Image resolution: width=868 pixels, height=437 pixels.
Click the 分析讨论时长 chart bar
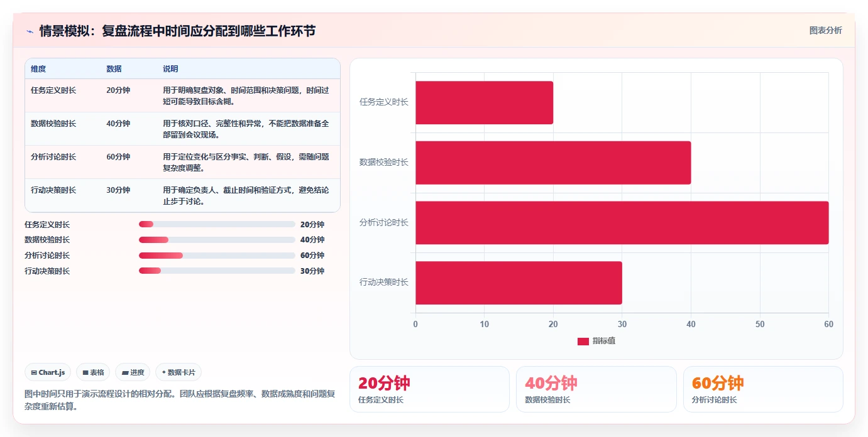click(622, 223)
